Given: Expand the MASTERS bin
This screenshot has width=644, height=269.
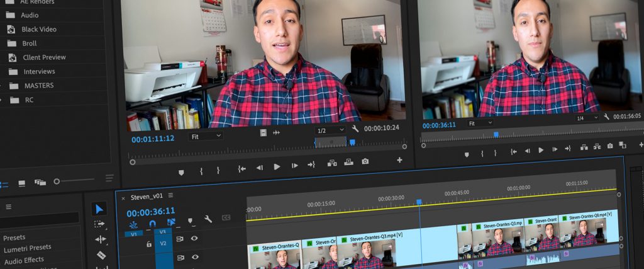Looking at the screenshot, I should pyautogui.click(x=1, y=86).
